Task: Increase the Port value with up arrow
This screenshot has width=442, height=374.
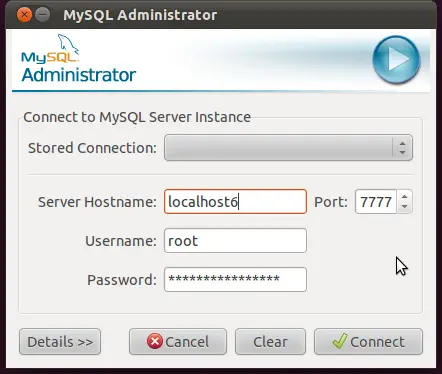Action: [404, 196]
